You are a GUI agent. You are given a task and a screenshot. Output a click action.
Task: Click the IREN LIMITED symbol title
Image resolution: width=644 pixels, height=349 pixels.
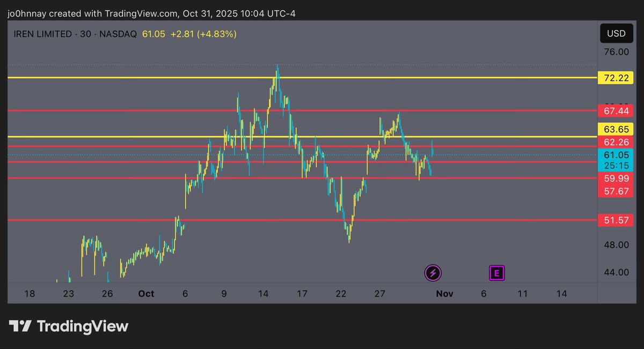coord(43,34)
